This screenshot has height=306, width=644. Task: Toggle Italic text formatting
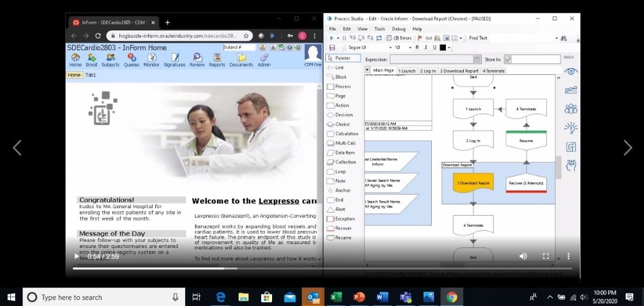coord(426,48)
